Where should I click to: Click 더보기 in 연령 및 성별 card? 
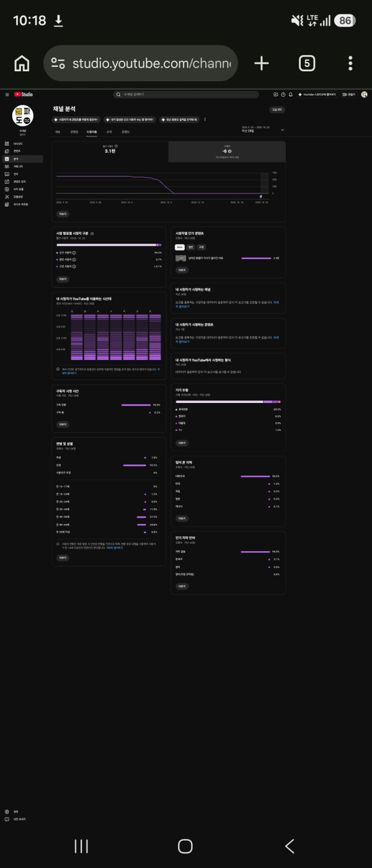63,557
